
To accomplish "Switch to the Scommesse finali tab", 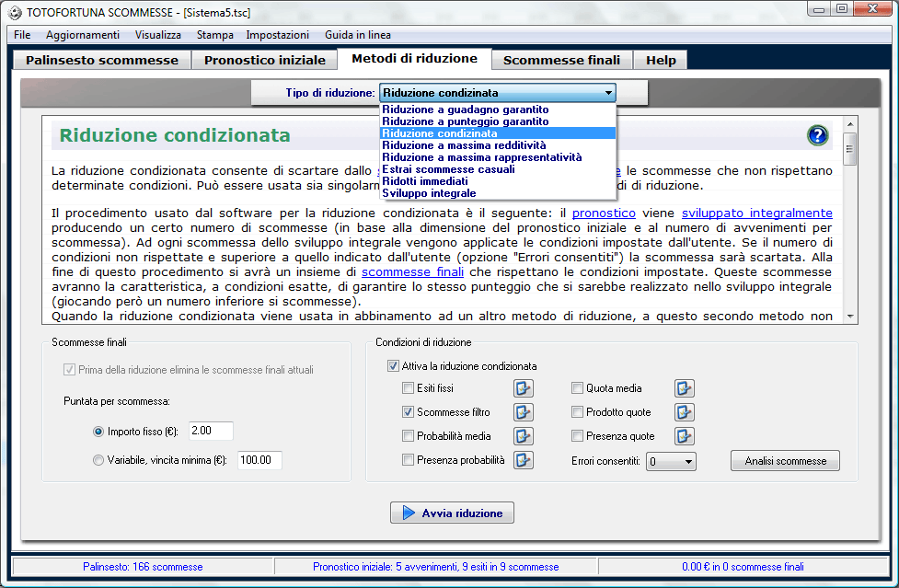I will click(x=561, y=60).
